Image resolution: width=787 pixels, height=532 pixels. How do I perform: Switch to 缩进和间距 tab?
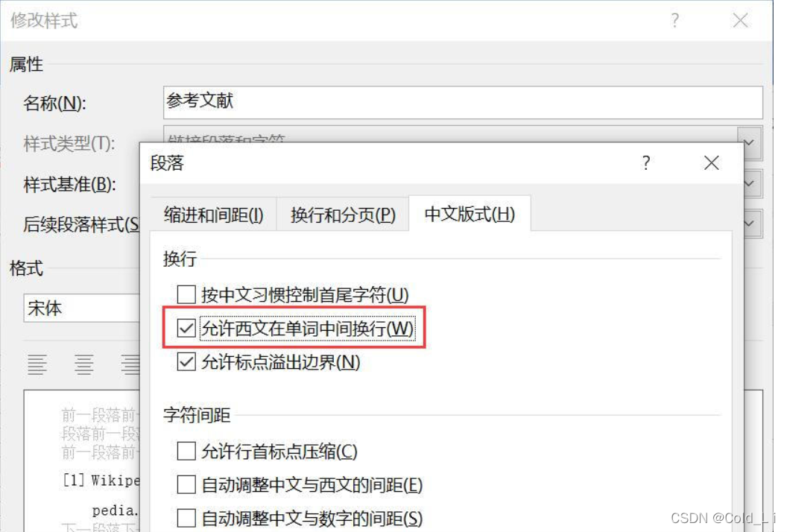click(x=213, y=215)
